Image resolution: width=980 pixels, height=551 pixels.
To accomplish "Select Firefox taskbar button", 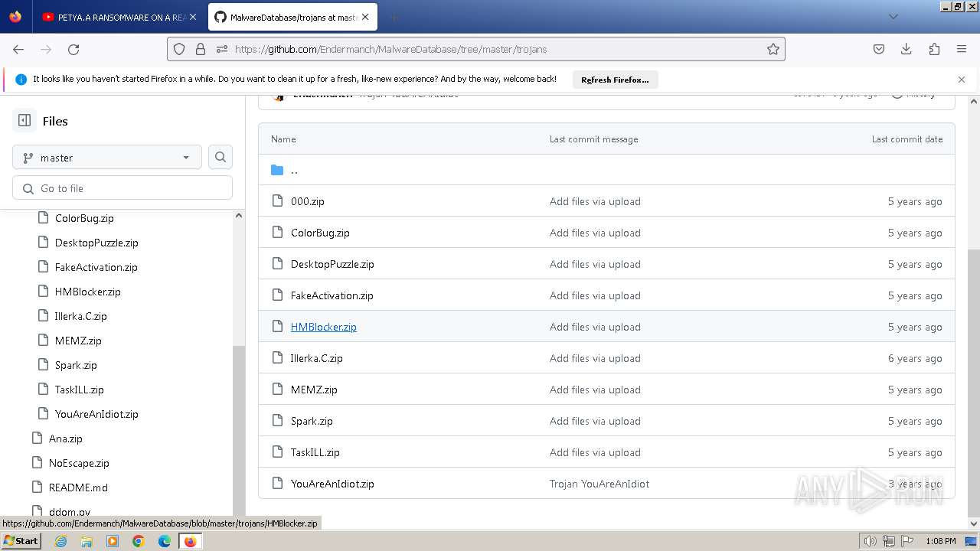I will point(190,541).
